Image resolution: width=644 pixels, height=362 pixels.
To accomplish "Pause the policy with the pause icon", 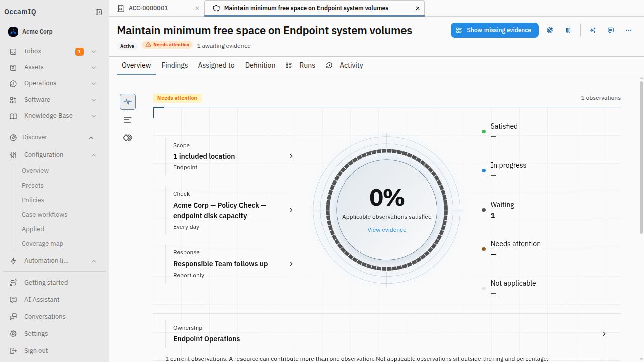I will click(568, 30).
